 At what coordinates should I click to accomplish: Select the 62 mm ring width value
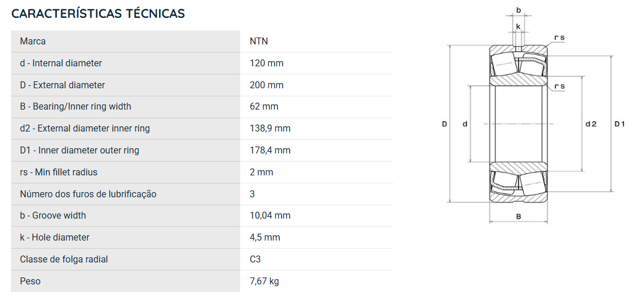[x=264, y=107]
